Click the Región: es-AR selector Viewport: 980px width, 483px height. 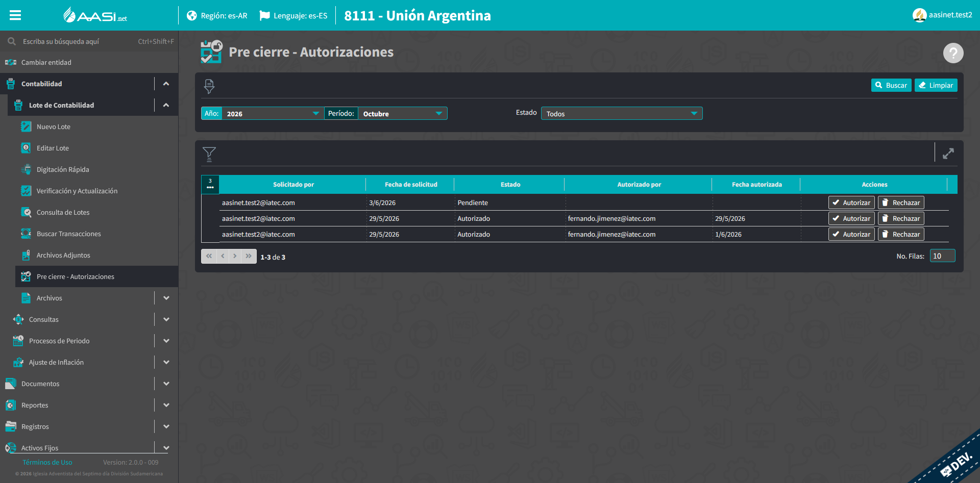[x=217, y=16]
